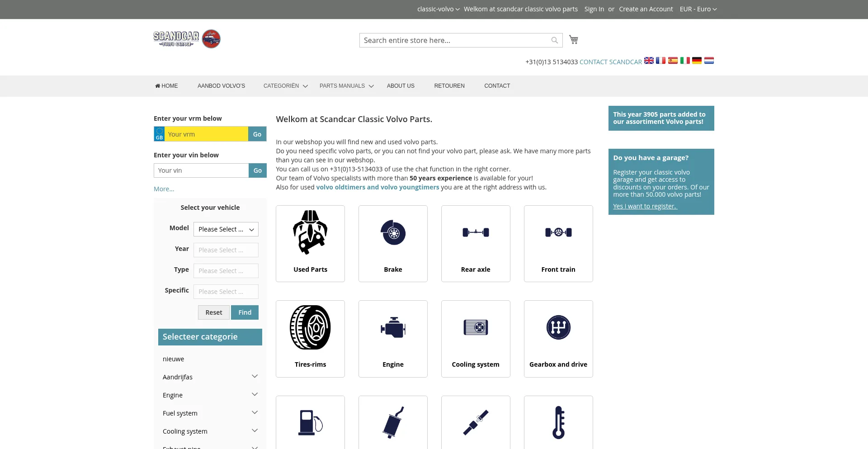Viewport: 868px width, 449px height.
Task: Click the search magnifier icon
Action: [x=555, y=40]
